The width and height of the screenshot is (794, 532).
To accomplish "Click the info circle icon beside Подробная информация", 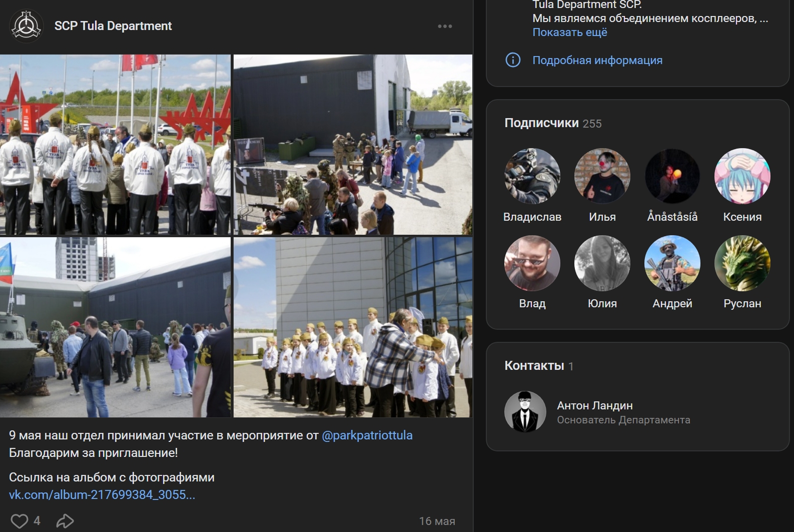I will 513,60.
